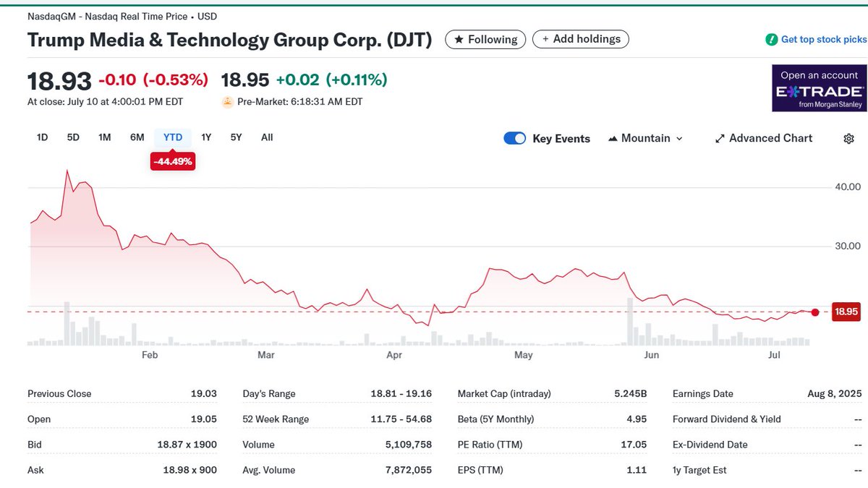Screen dimensions: 868x488
Task: Click the Previous Close value 19.03
Action: click(x=203, y=394)
